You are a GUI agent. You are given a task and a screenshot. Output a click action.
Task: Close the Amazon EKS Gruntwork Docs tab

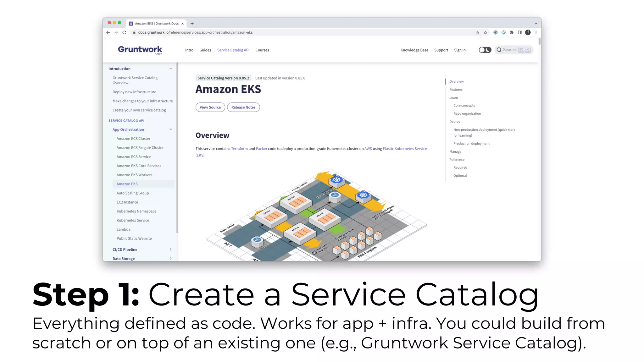(182, 24)
